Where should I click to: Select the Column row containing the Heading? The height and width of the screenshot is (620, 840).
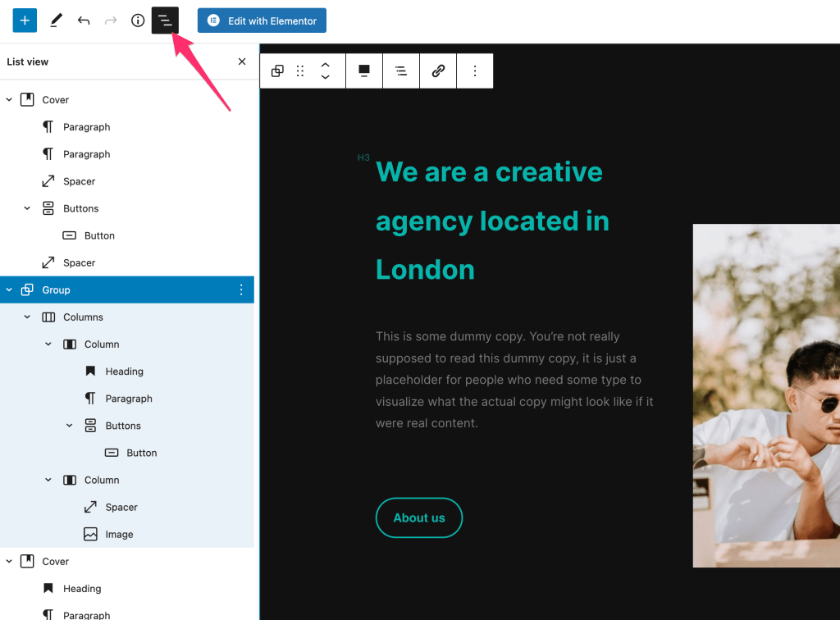[127, 344]
